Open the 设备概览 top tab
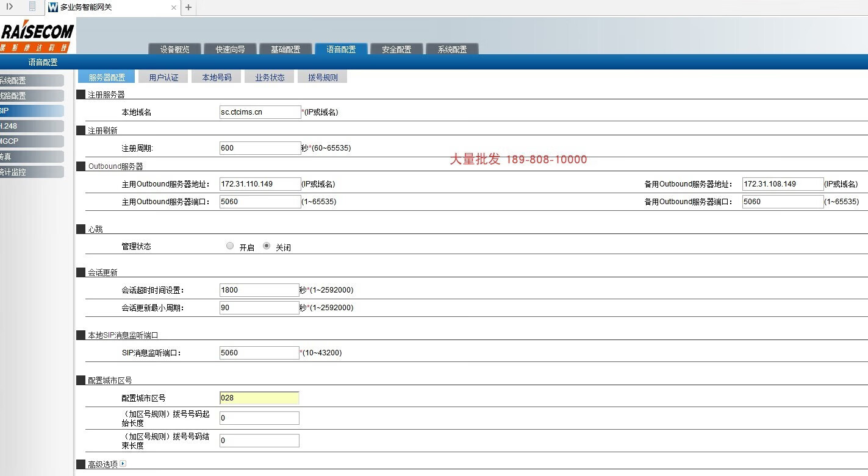Viewport: 868px width, 476px height. 174,49
